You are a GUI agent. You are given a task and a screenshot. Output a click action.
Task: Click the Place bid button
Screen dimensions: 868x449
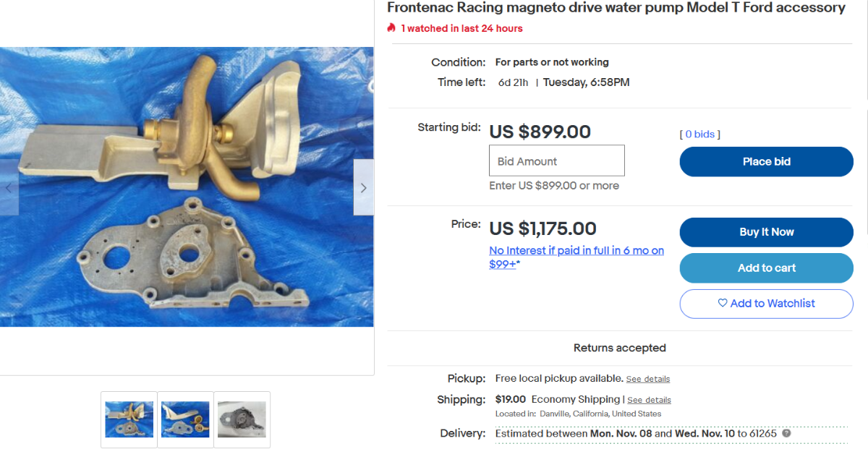click(767, 162)
